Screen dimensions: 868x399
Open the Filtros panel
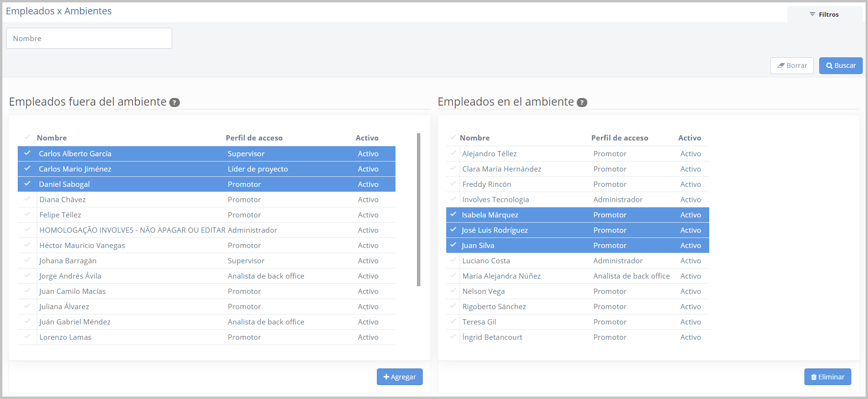[x=824, y=14]
